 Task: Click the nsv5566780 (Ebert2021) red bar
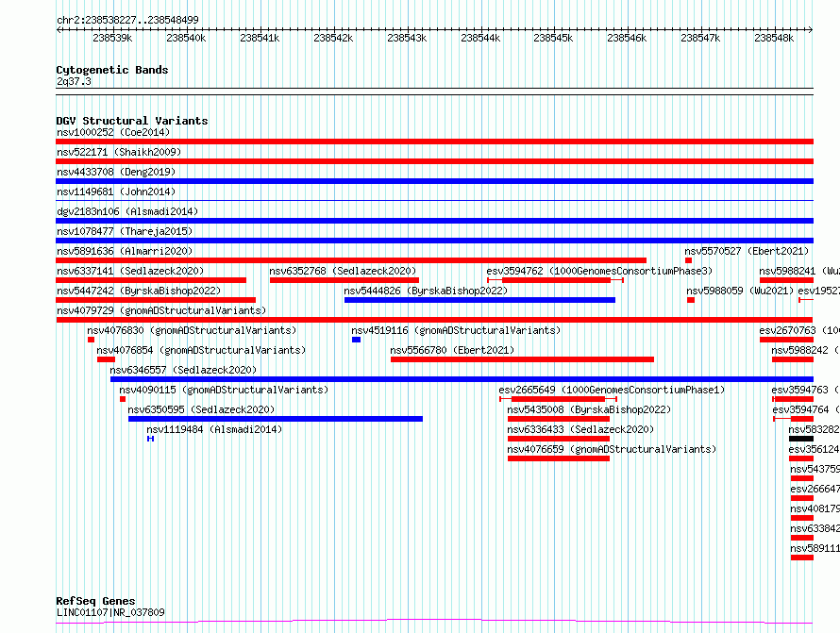(x=522, y=359)
